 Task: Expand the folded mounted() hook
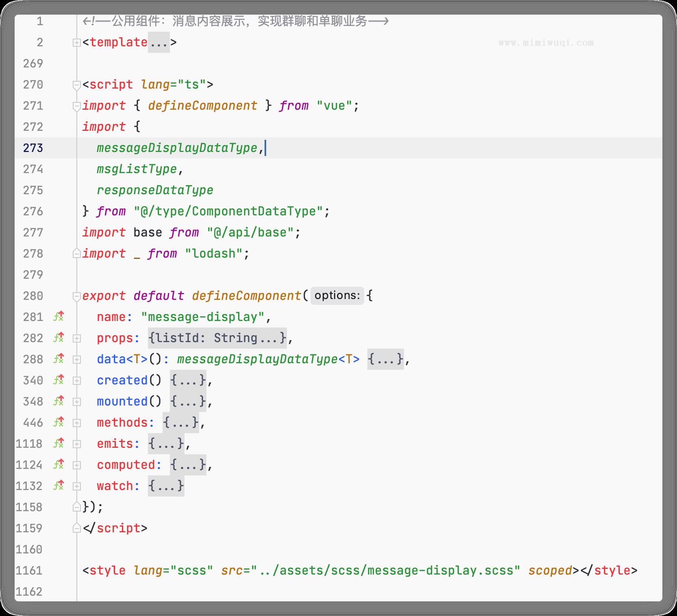click(x=76, y=401)
